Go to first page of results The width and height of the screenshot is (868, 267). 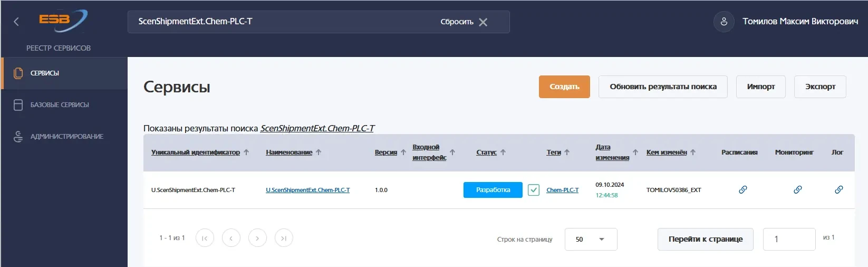click(x=205, y=238)
